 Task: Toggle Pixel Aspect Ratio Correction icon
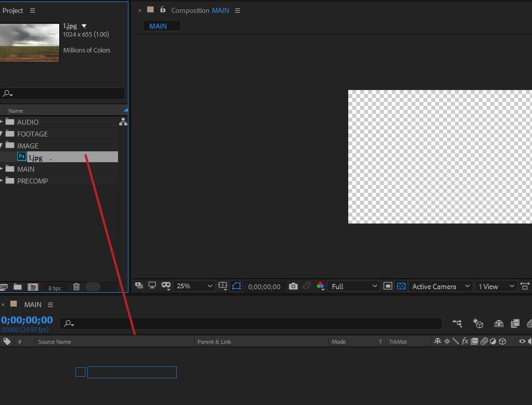pos(525,286)
